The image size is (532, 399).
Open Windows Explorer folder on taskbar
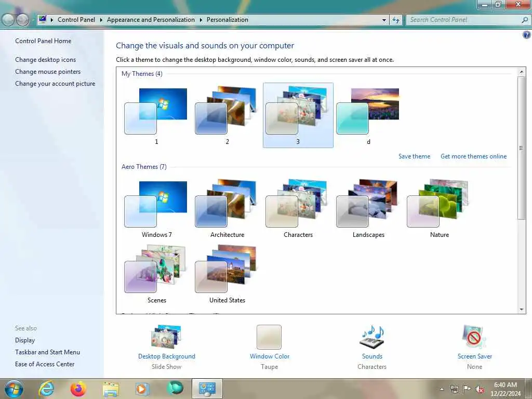pos(110,389)
